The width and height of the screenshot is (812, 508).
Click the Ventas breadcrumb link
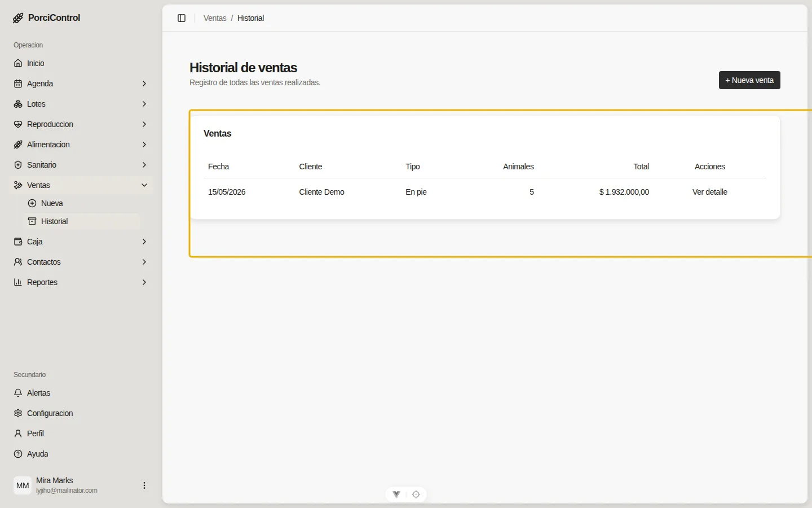215,18
